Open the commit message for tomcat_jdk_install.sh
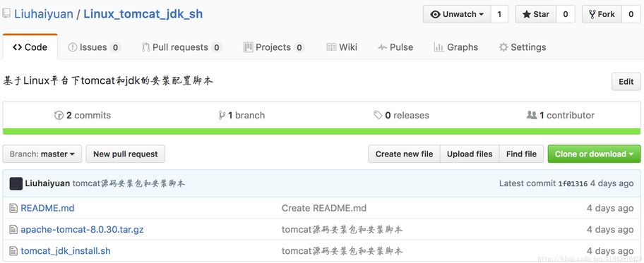Screen dimensions: 644x263 [x=342, y=251]
